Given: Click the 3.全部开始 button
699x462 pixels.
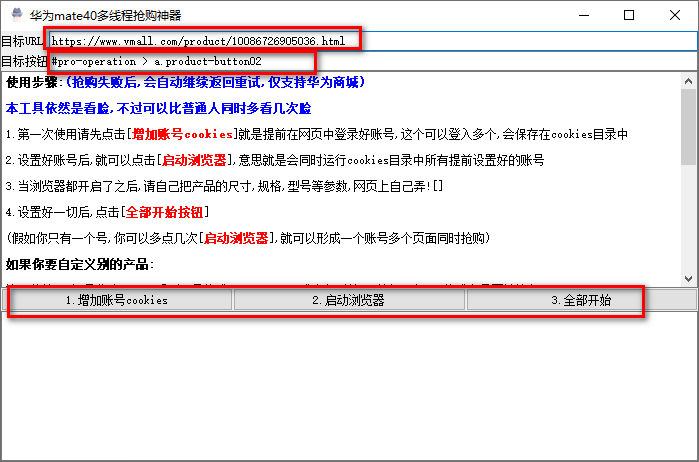Looking at the screenshot, I should 581,300.
